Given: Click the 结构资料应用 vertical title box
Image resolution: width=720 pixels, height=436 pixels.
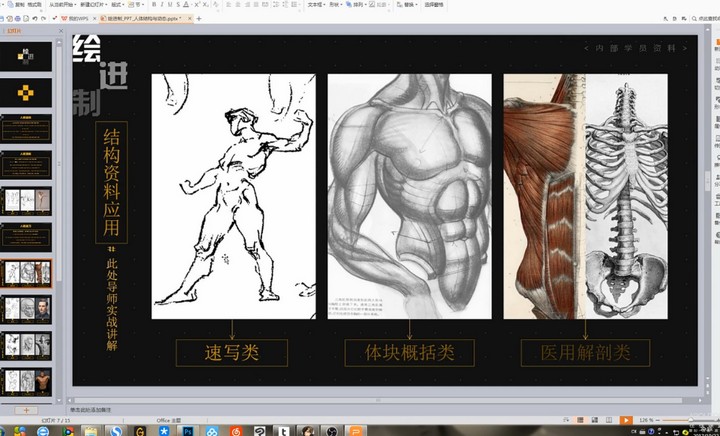Looking at the screenshot, I should (111, 182).
